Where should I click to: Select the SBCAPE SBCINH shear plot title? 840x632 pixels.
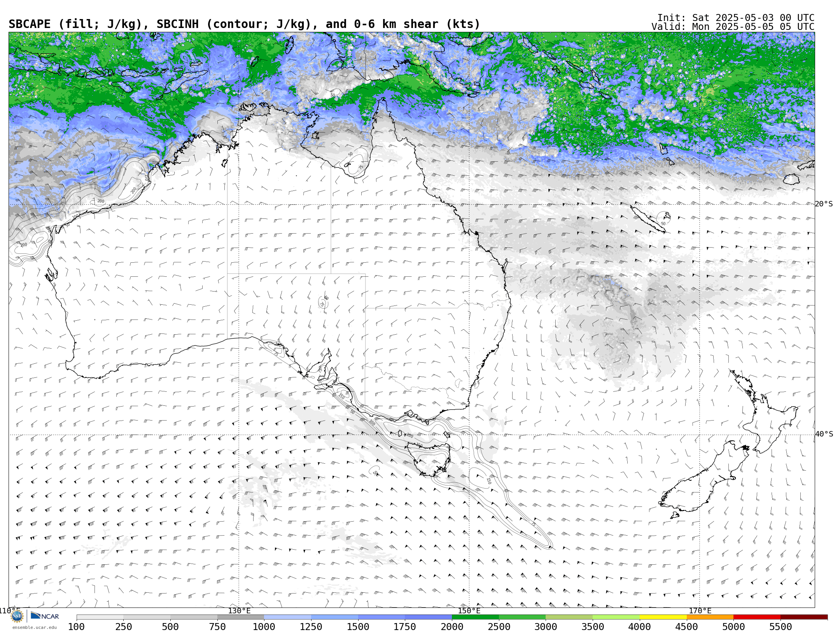click(244, 24)
